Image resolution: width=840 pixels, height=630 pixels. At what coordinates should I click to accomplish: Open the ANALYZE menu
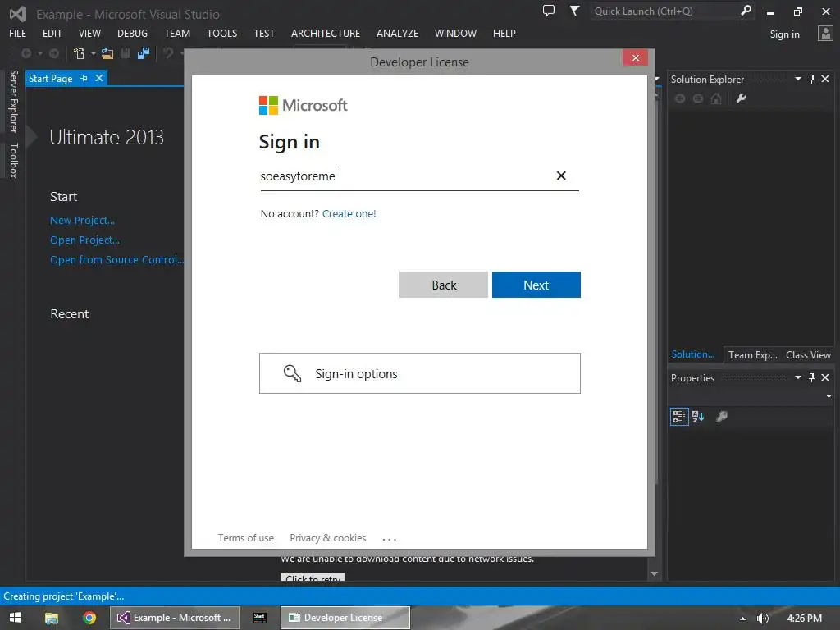coord(397,33)
